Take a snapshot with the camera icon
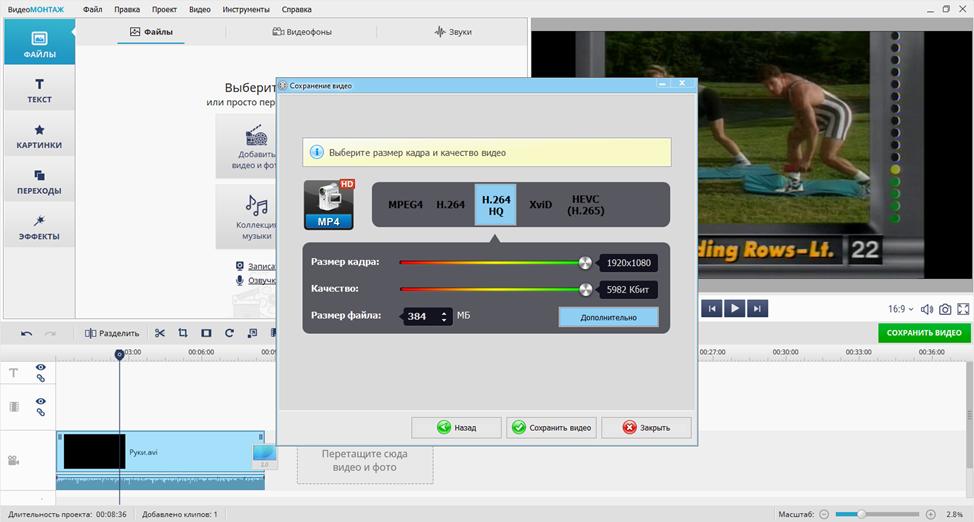Screen dimensions: 974x522 (x=945, y=309)
